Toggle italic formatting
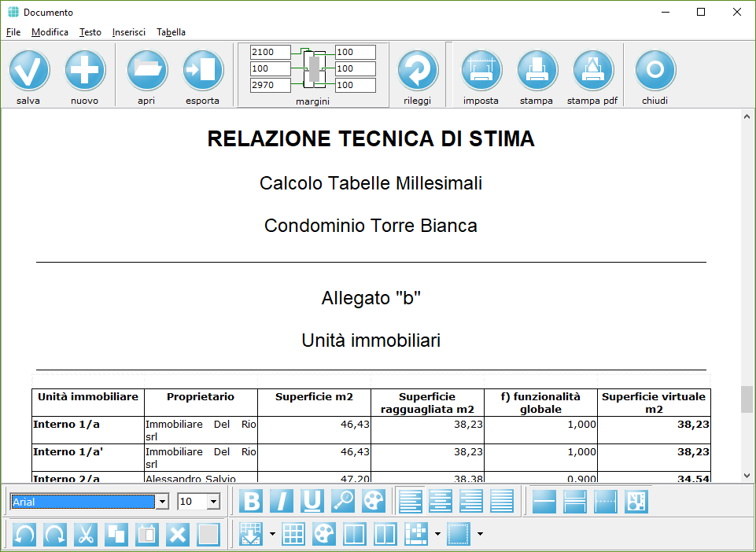This screenshot has width=756, height=552. click(x=282, y=501)
